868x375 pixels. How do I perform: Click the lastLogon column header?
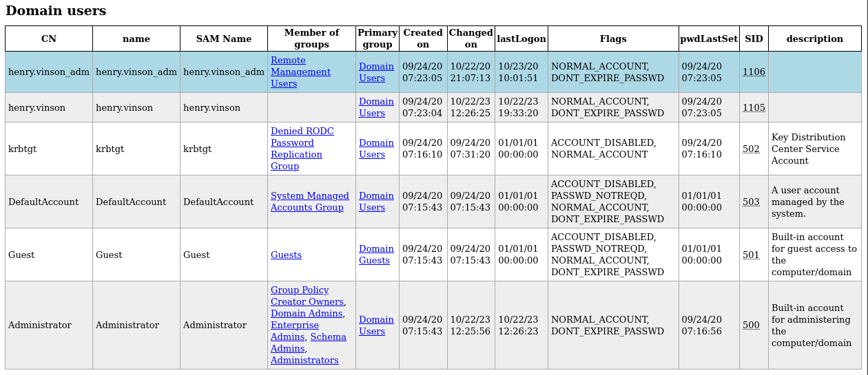pos(521,39)
